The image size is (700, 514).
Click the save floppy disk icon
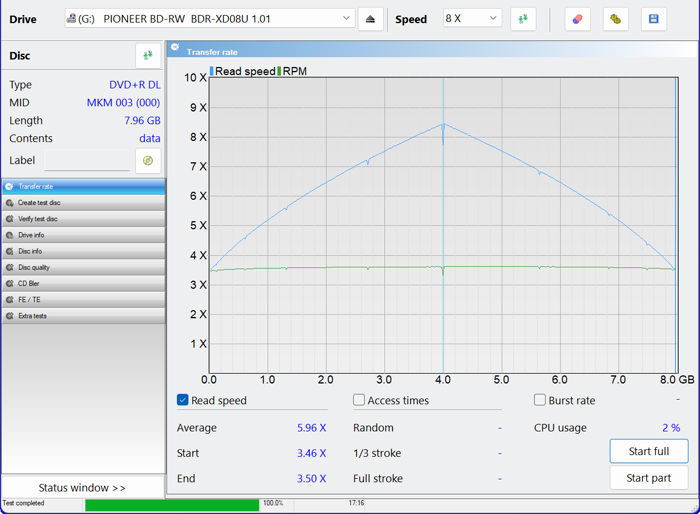coord(654,19)
